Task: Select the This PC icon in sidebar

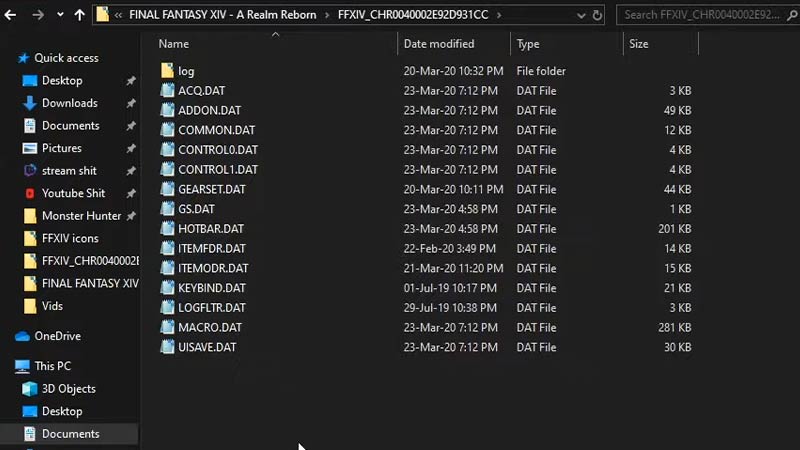Action: point(22,366)
